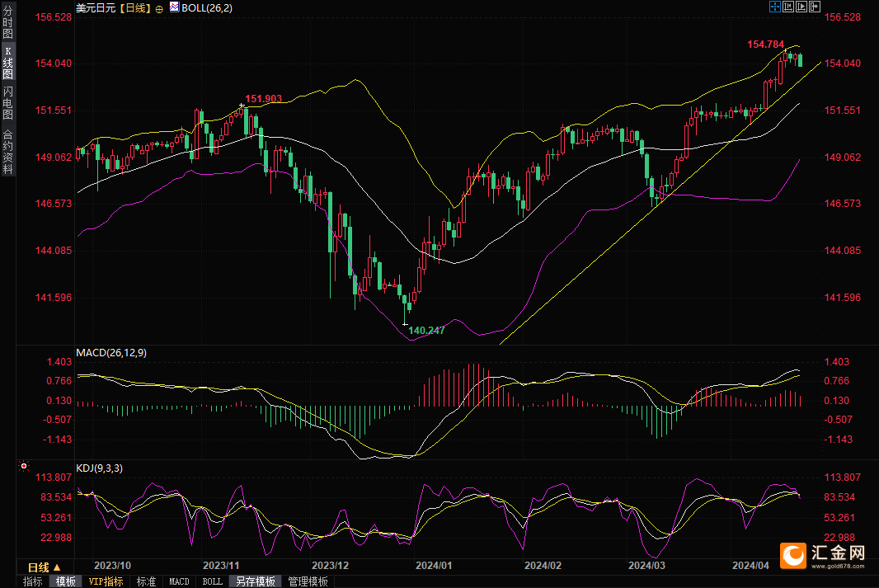Open the 闪电图 sidebar view

(x=8, y=102)
